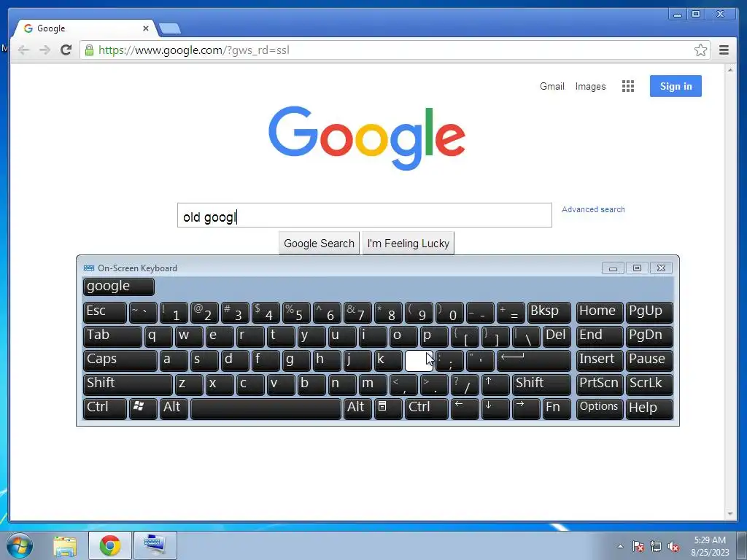Open the Chrome hamburger menu
This screenshot has height=560, width=747.
724,50
